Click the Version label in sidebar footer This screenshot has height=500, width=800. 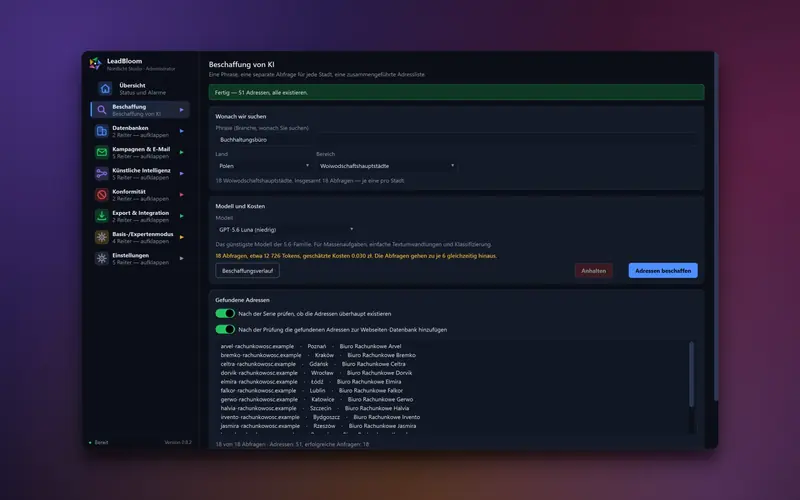click(178, 442)
